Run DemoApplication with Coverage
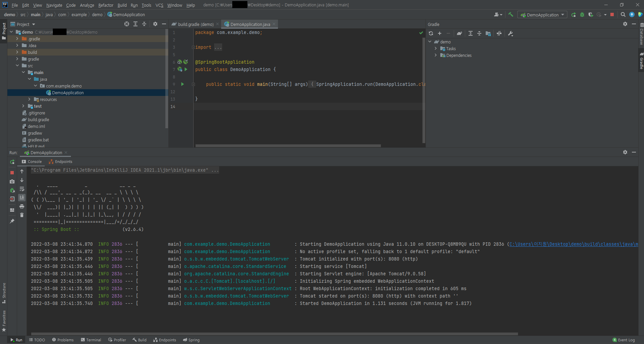This screenshot has height=344, width=644. 591,15
